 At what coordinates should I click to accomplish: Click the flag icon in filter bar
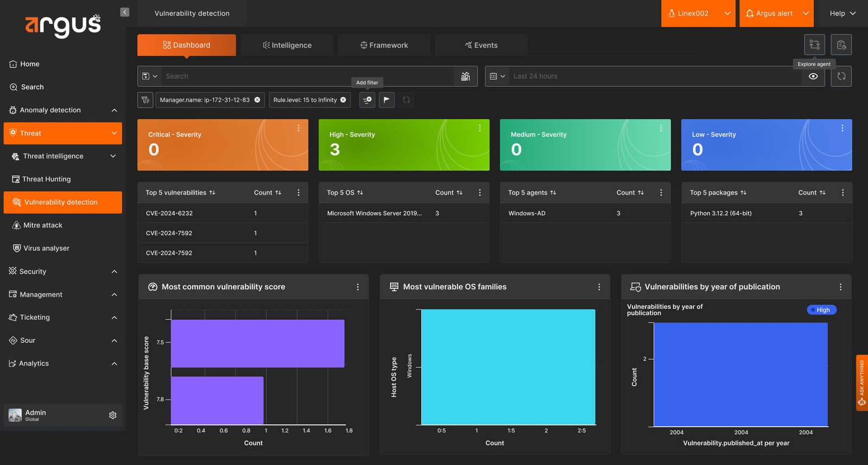pyautogui.click(x=387, y=100)
